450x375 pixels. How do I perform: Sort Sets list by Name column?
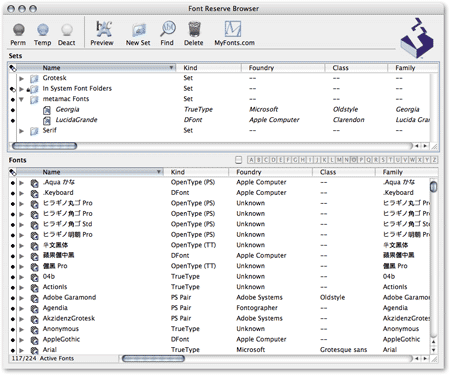pyautogui.click(x=96, y=68)
